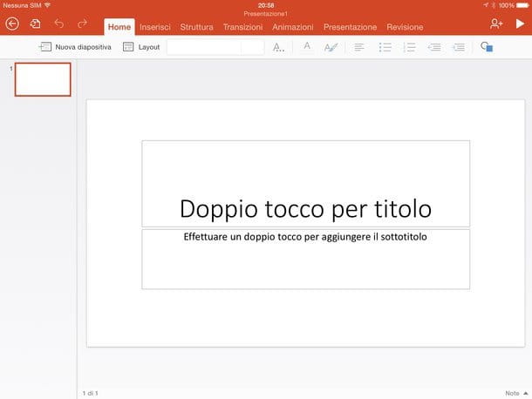Image resolution: width=532 pixels, height=399 pixels.
Task: Open the Layout chooser
Action: pyautogui.click(x=141, y=47)
